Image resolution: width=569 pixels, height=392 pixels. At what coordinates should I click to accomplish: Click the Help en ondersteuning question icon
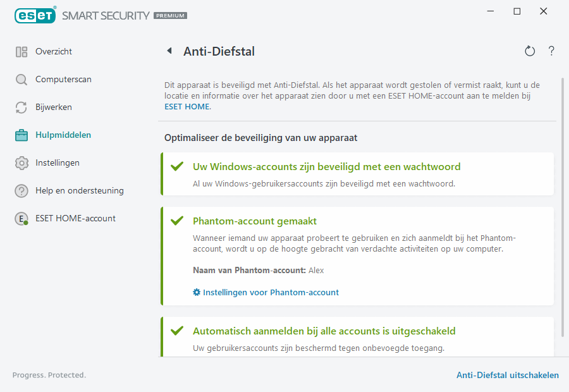[21, 190]
